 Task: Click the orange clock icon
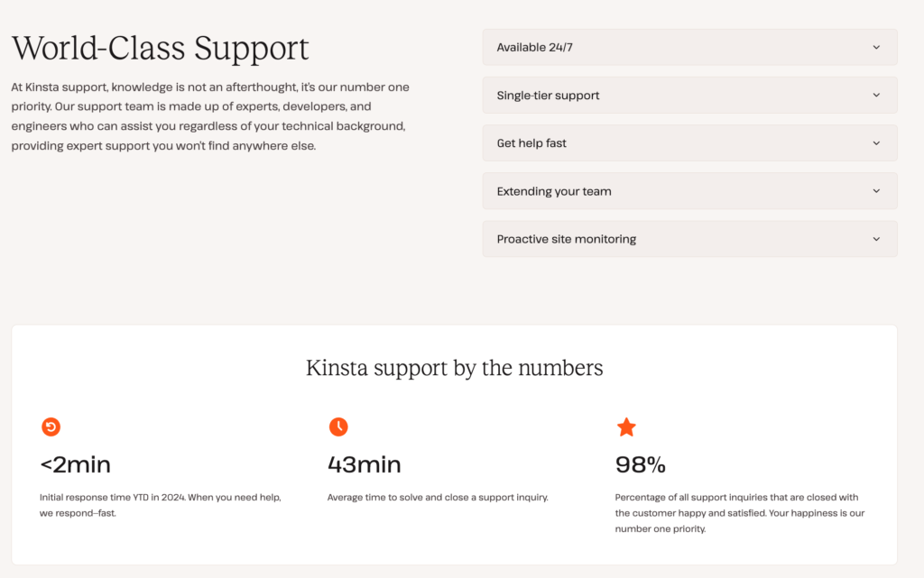338,427
